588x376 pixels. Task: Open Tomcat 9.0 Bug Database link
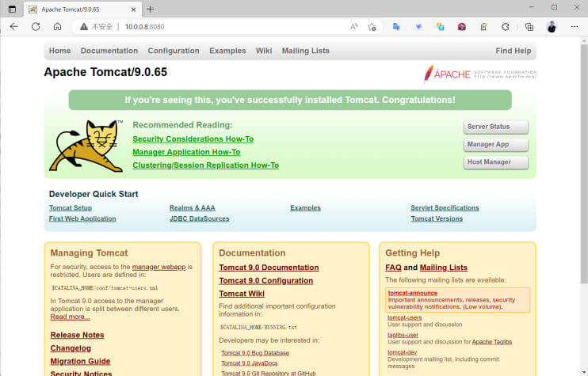255,353
